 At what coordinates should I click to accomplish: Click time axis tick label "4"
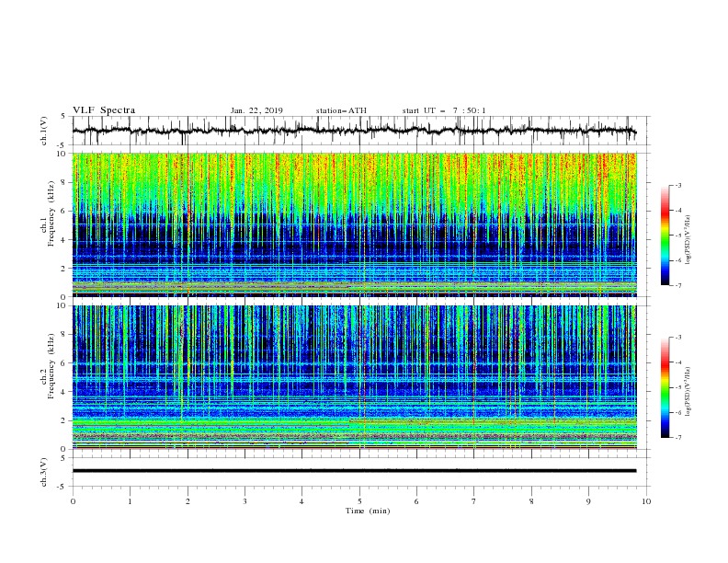point(301,501)
